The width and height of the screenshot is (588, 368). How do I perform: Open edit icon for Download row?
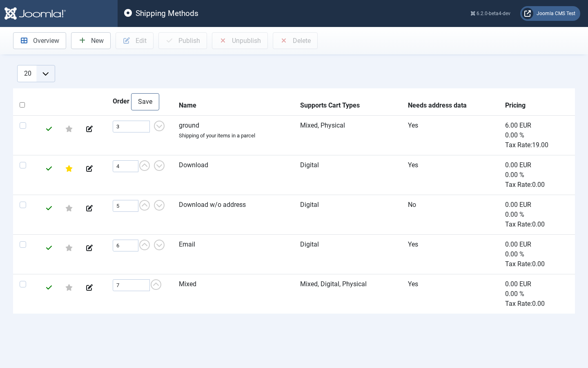89,168
